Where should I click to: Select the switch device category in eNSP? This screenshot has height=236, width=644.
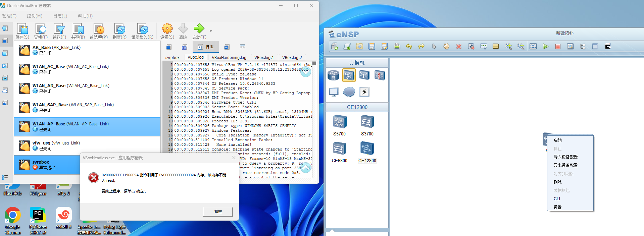tap(349, 75)
